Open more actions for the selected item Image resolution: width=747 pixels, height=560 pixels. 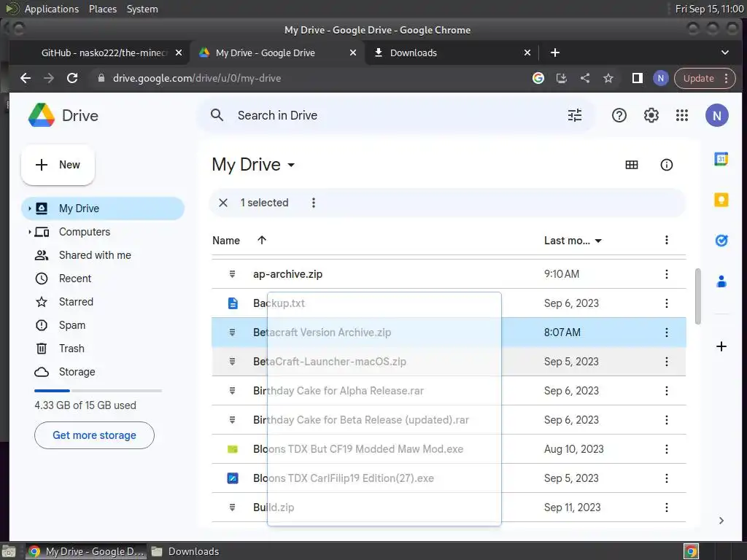pyautogui.click(x=313, y=203)
